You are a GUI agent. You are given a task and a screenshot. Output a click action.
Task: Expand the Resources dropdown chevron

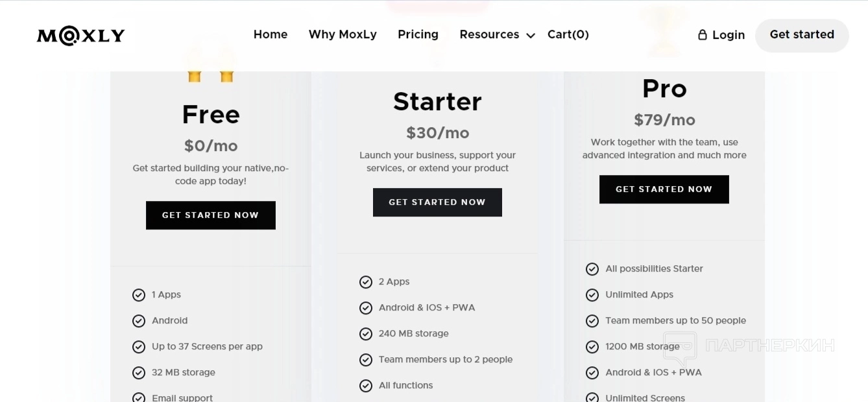coord(531,36)
